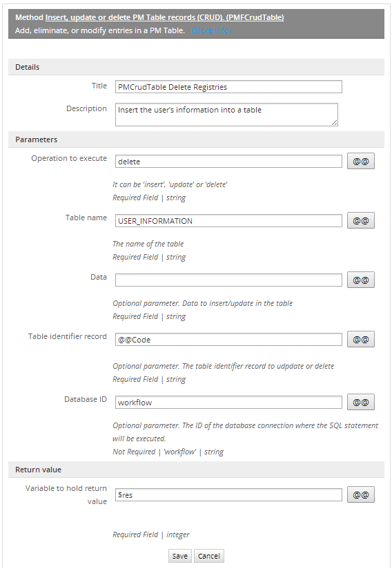
Task: Open the More Info link
Action: [x=210, y=30]
